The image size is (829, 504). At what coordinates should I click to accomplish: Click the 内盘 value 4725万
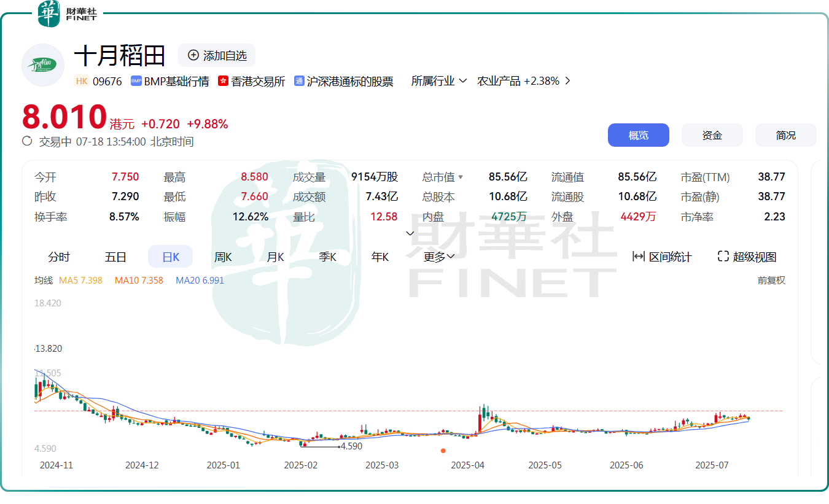point(509,217)
